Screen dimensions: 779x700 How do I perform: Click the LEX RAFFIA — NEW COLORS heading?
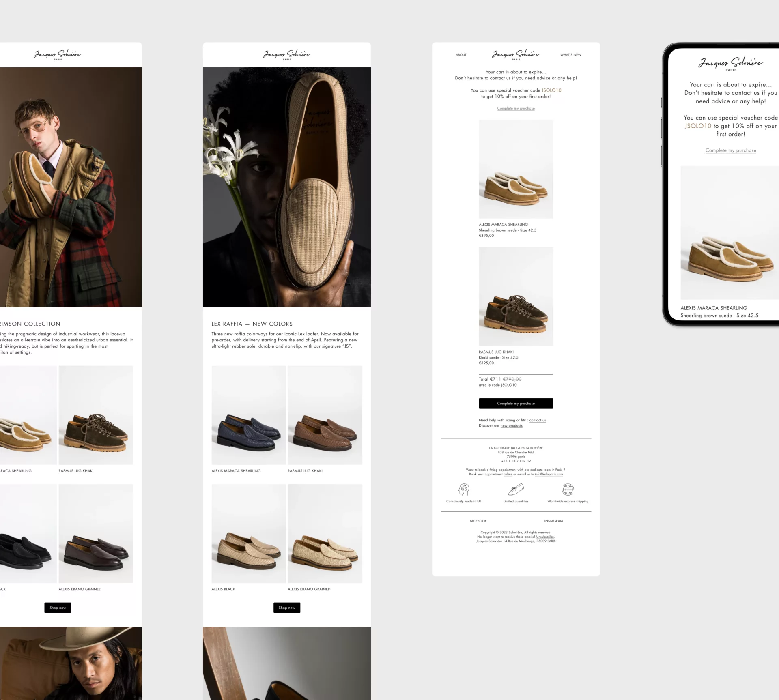[252, 324]
